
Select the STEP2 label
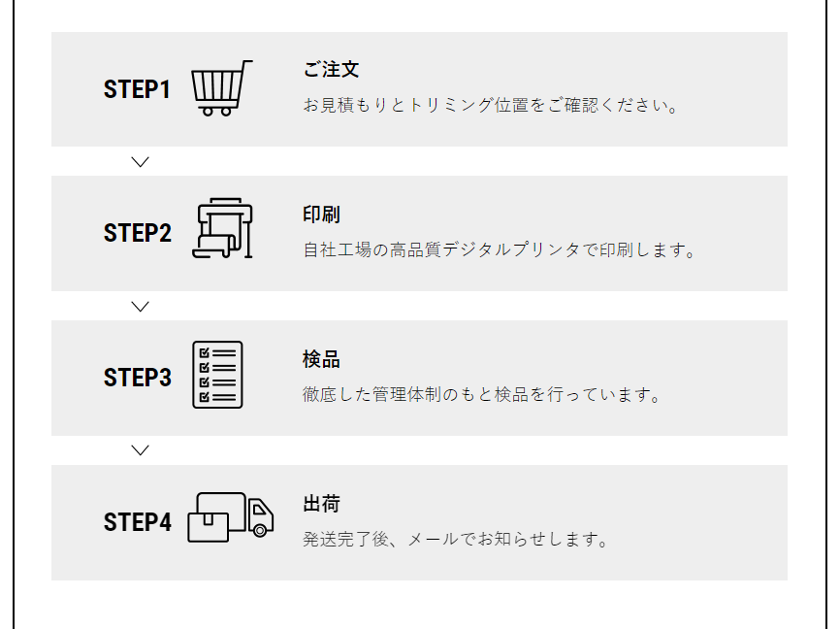point(137,233)
